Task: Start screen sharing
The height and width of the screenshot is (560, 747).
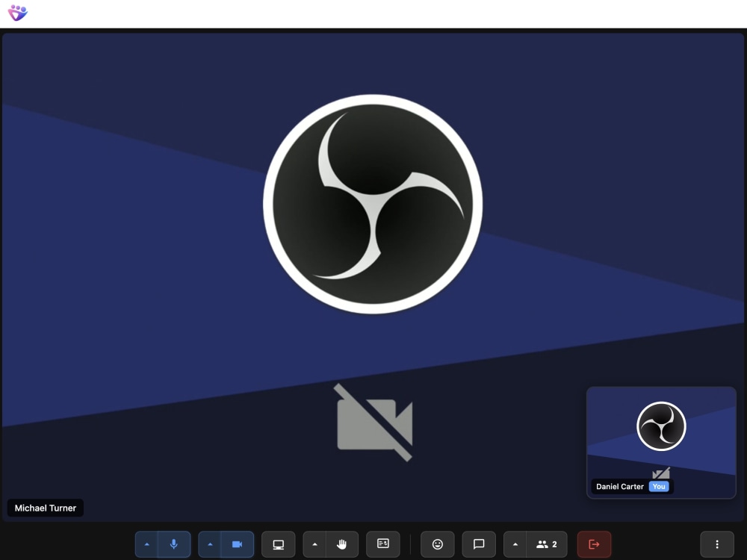Action: pyautogui.click(x=278, y=544)
